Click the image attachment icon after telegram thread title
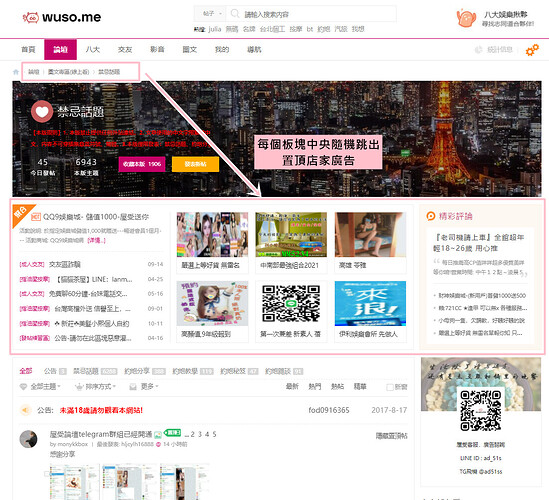 point(158,435)
